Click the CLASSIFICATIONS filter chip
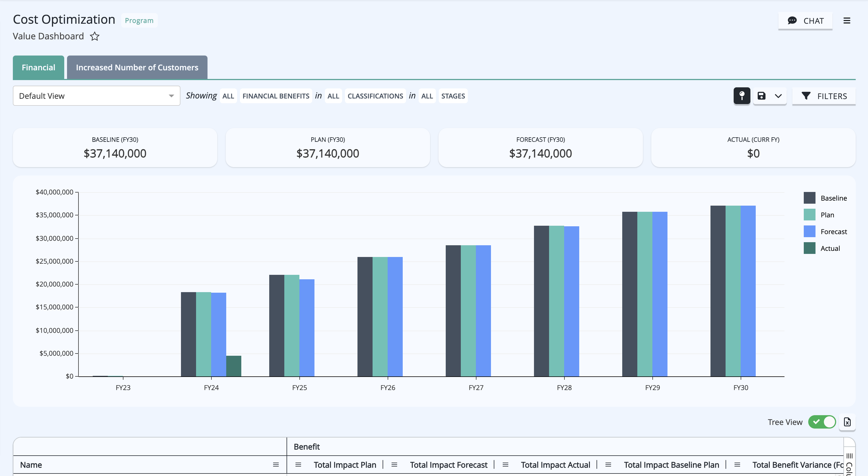The width and height of the screenshot is (868, 476). pyautogui.click(x=375, y=96)
